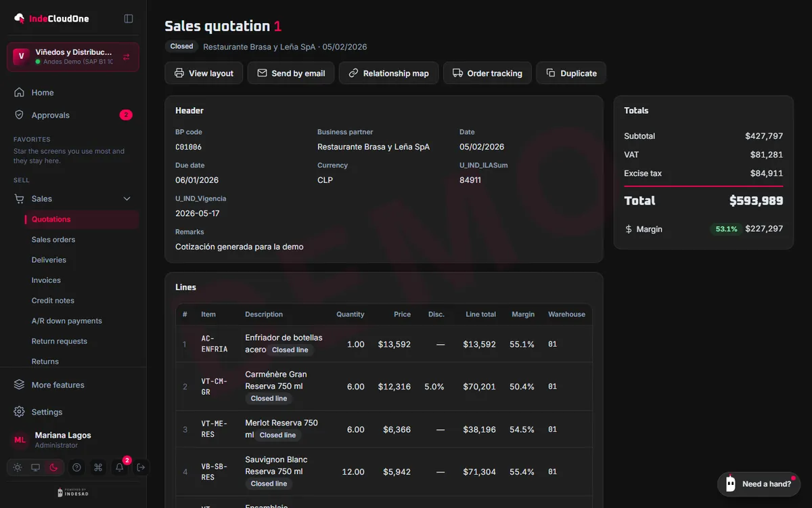Click item code VT-ME-RES
Screen dimensions: 812x508
(x=215, y=429)
